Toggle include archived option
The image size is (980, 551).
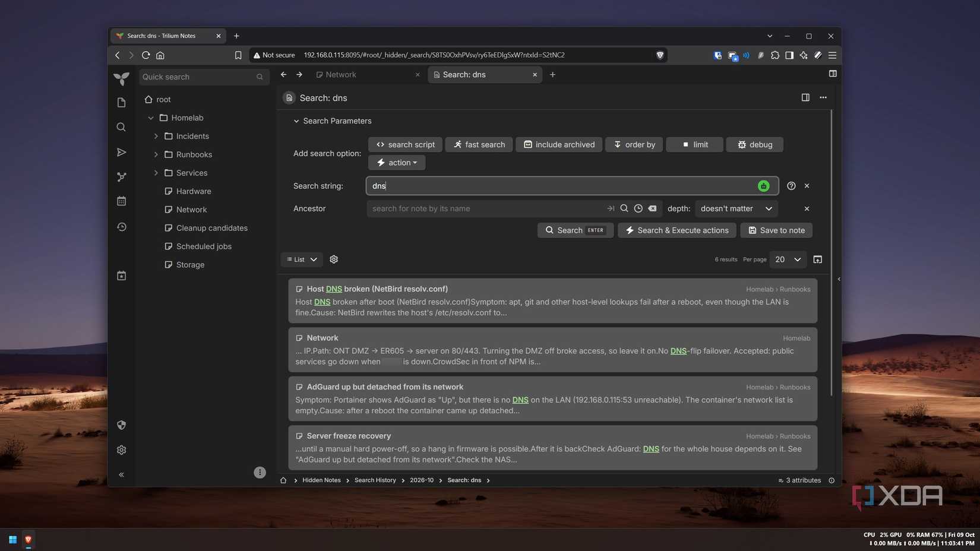point(559,144)
